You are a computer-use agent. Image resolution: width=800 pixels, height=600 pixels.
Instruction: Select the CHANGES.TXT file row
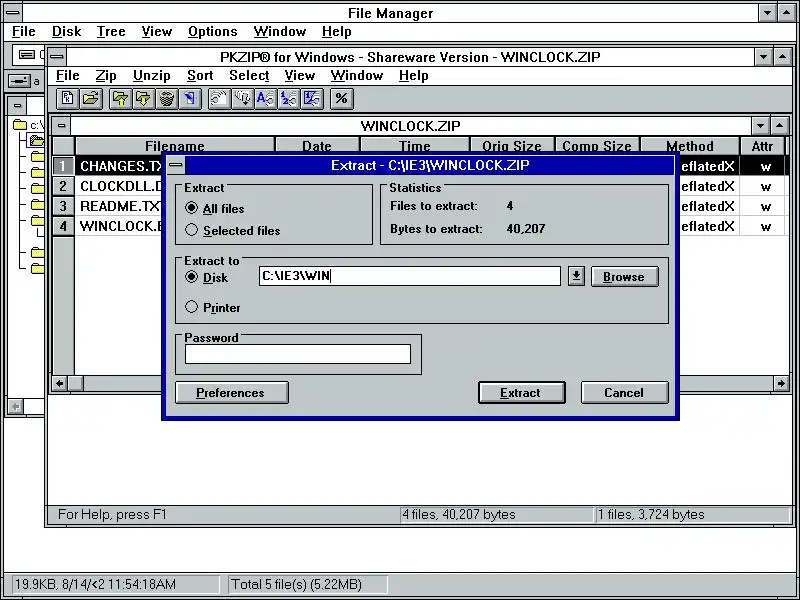pyautogui.click(x=118, y=166)
